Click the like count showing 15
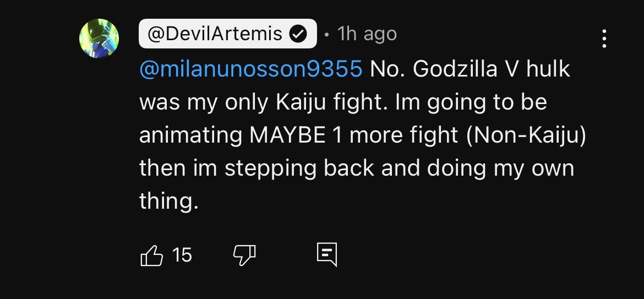Viewport: 644px width, 299px height. (x=182, y=255)
